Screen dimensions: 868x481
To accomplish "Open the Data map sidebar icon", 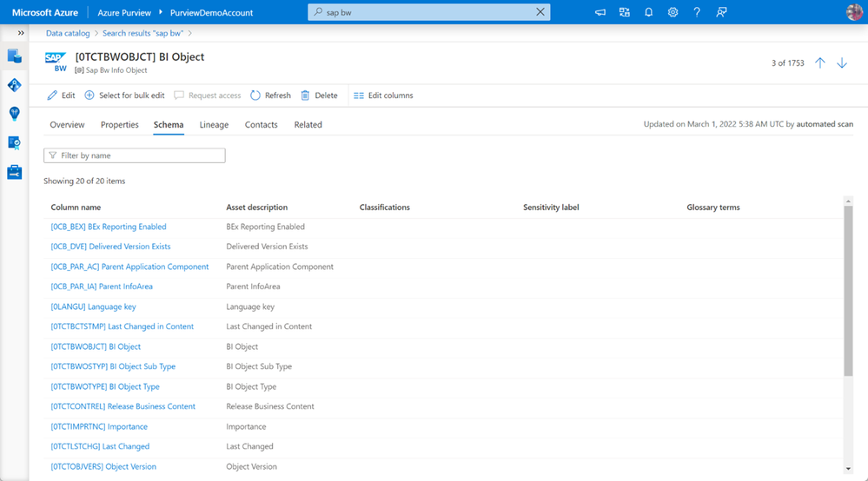I will [15, 84].
